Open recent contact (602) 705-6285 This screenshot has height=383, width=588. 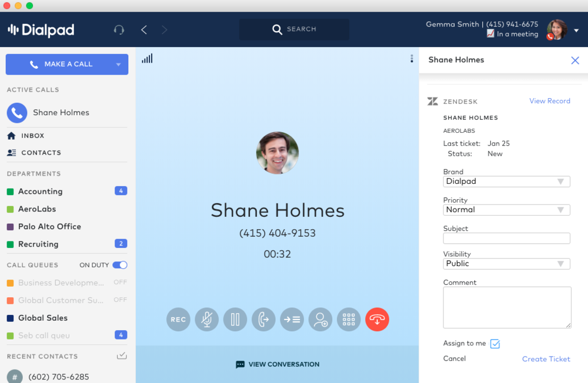coord(58,377)
